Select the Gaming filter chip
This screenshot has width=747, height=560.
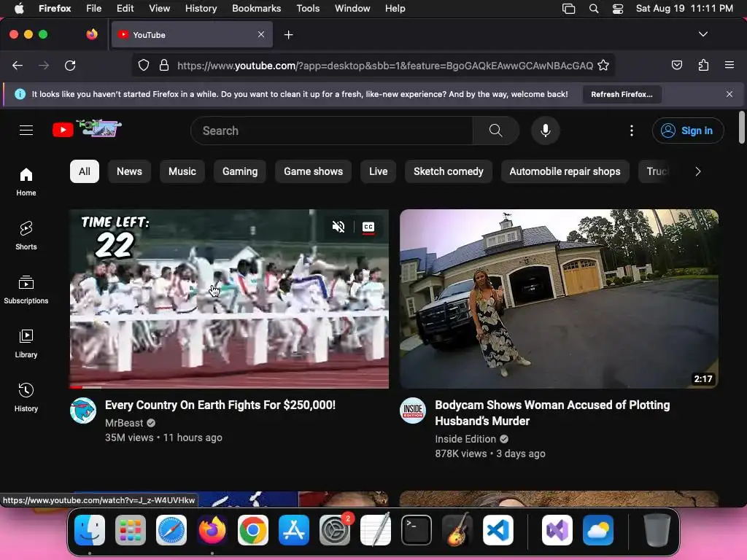[x=239, y=171]
